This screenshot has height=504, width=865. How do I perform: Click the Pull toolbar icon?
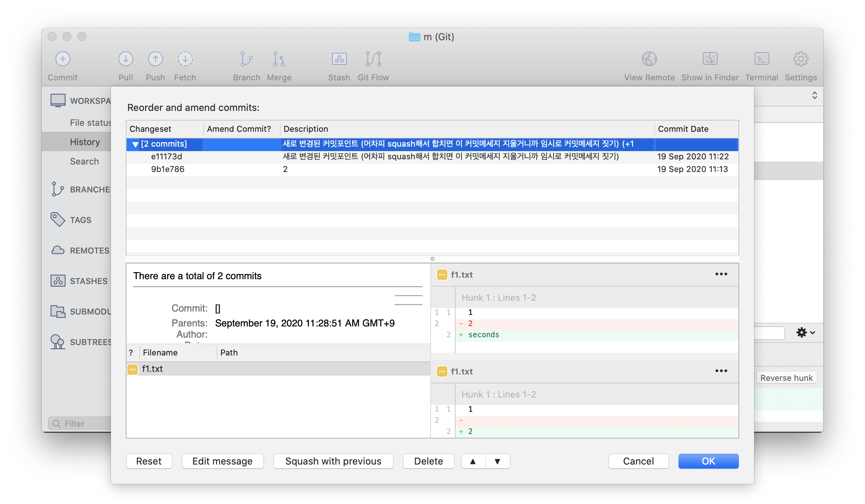pos(125,59)
